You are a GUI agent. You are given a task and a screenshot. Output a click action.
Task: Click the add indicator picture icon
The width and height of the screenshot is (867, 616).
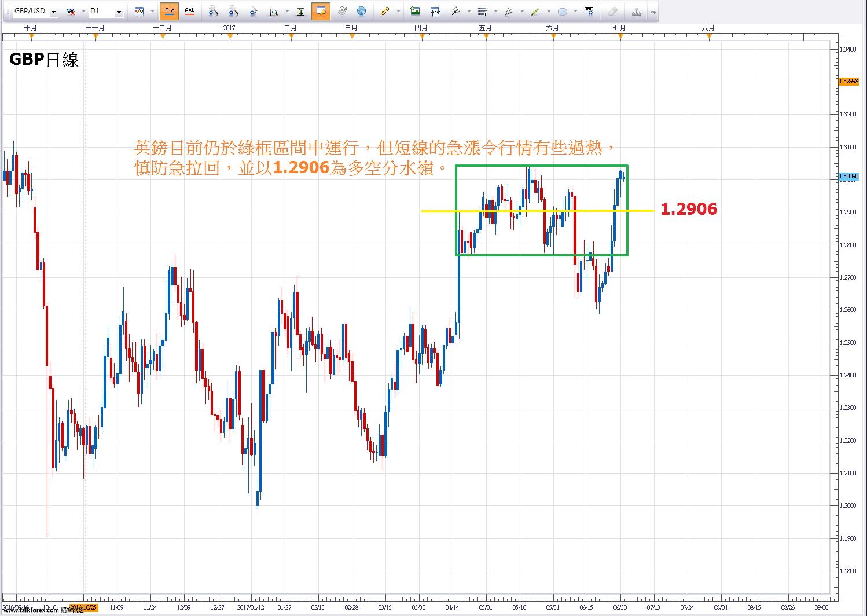point(415,11)
